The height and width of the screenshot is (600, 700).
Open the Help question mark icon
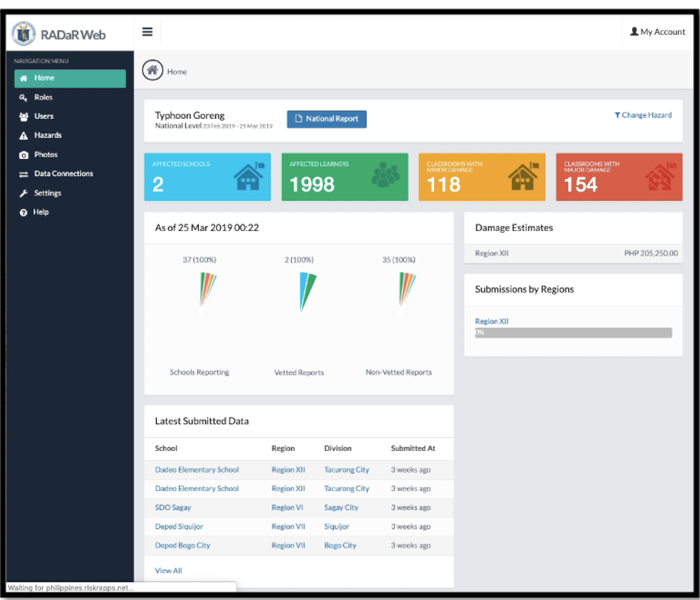coord(23,211)
